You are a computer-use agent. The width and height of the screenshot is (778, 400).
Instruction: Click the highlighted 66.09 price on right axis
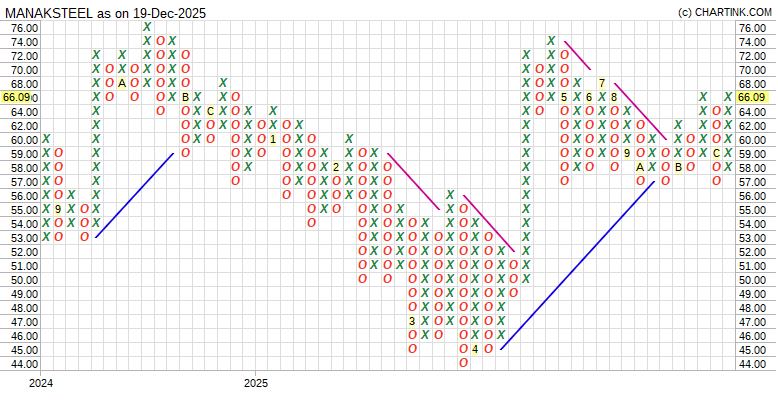pyautogui.click(x=751, y=98)
